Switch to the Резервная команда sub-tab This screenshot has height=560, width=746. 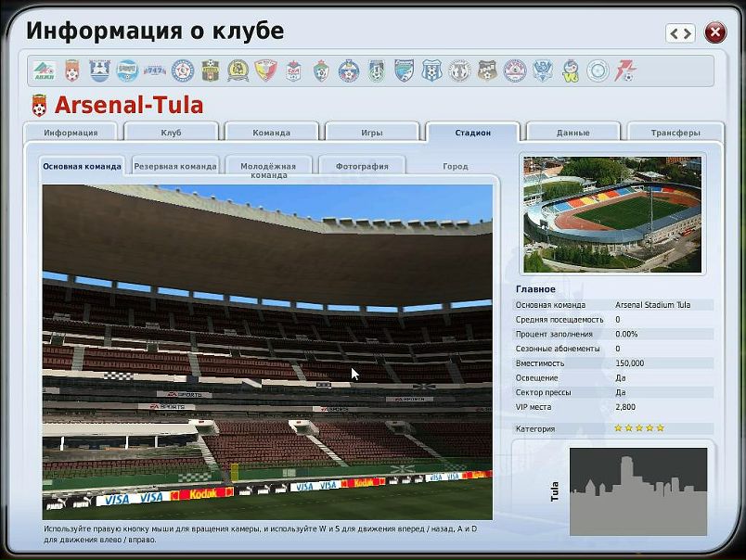point(175,167)
